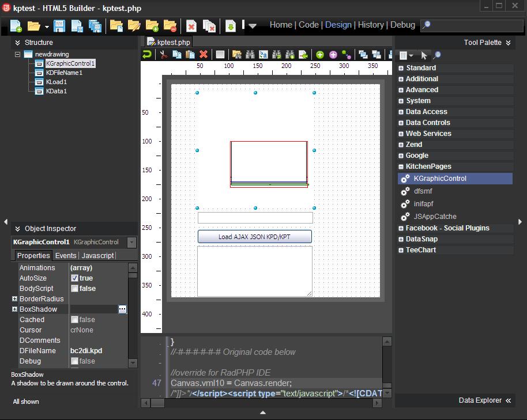Click the Find in Files folder-binoculars icon

(237, 54)
